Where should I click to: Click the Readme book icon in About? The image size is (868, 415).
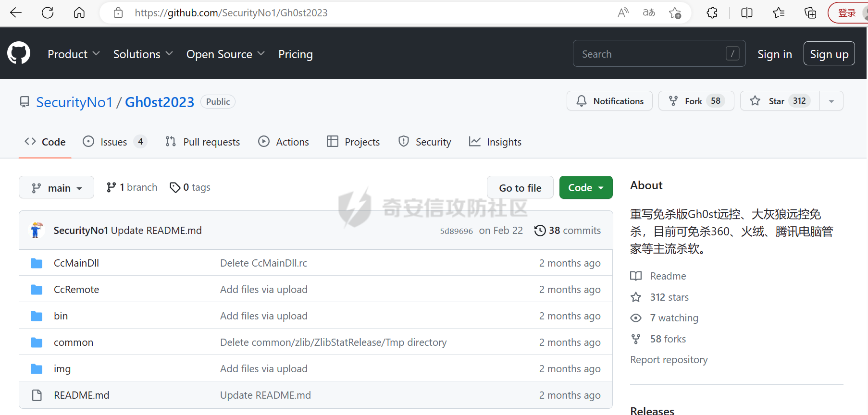[x=636, y=276]
